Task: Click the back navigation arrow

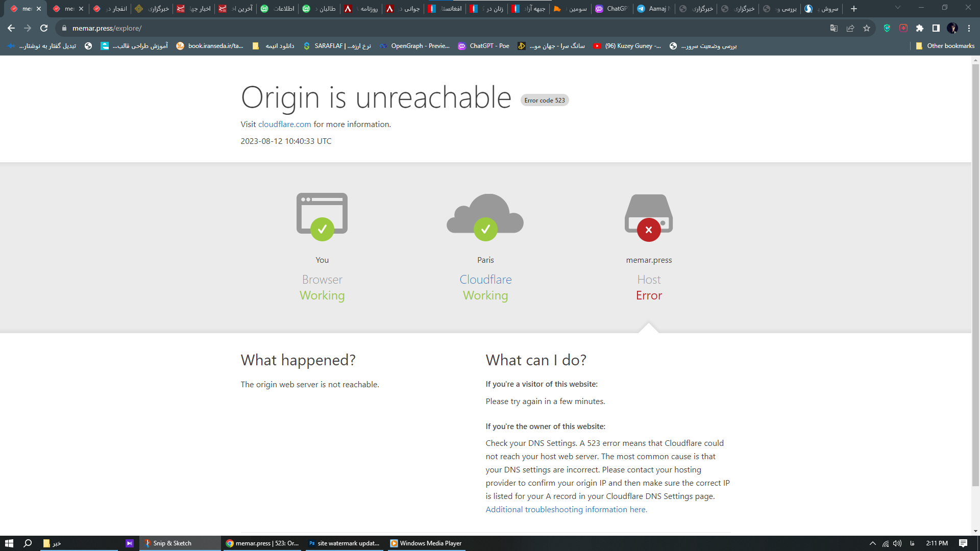Action: (x=11, y=28)
